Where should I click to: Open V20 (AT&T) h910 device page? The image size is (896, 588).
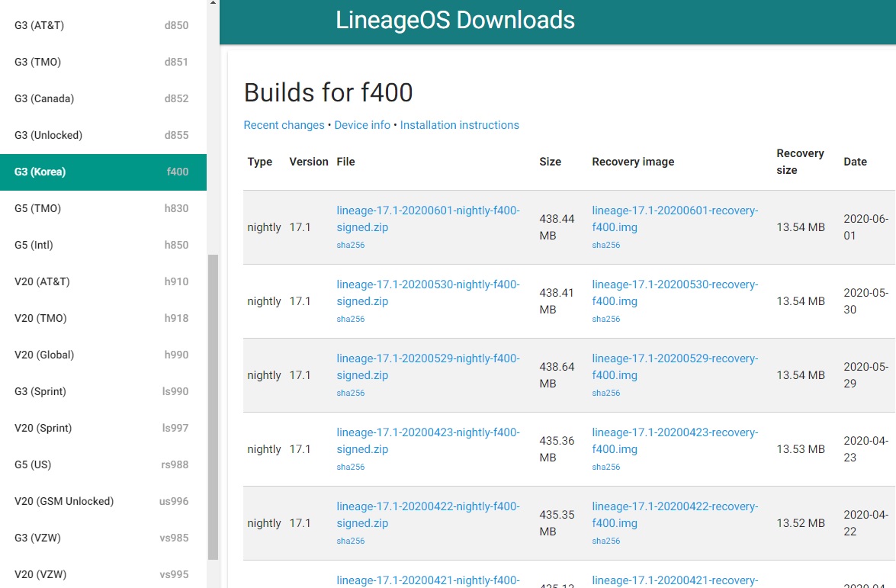[x=103, y=281]
